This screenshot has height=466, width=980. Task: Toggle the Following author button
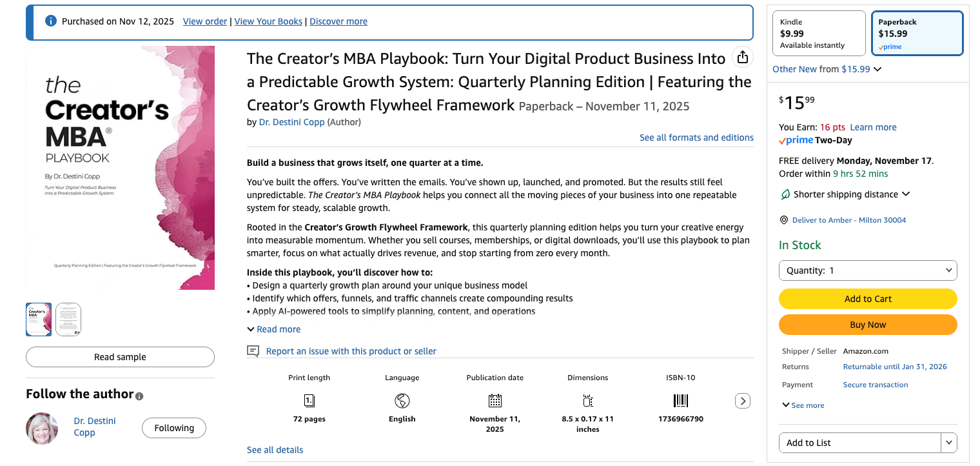[x=174, y=428]
